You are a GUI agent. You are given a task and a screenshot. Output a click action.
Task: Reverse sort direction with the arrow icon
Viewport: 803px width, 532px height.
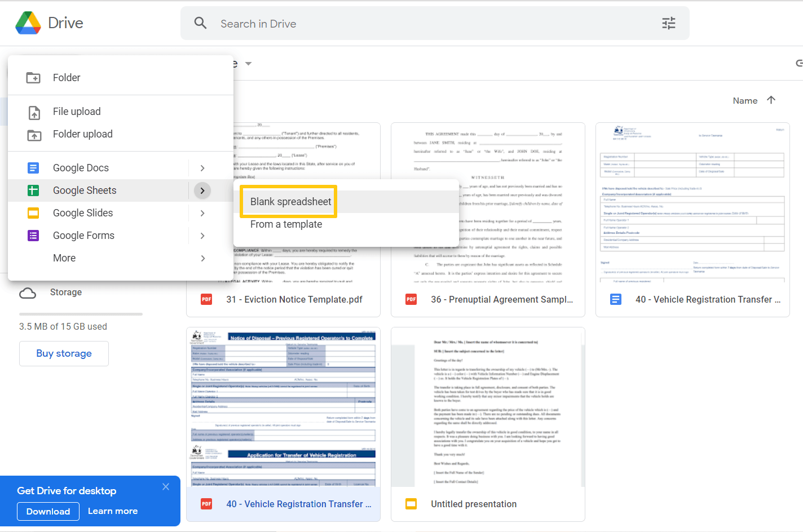[771, 100]
